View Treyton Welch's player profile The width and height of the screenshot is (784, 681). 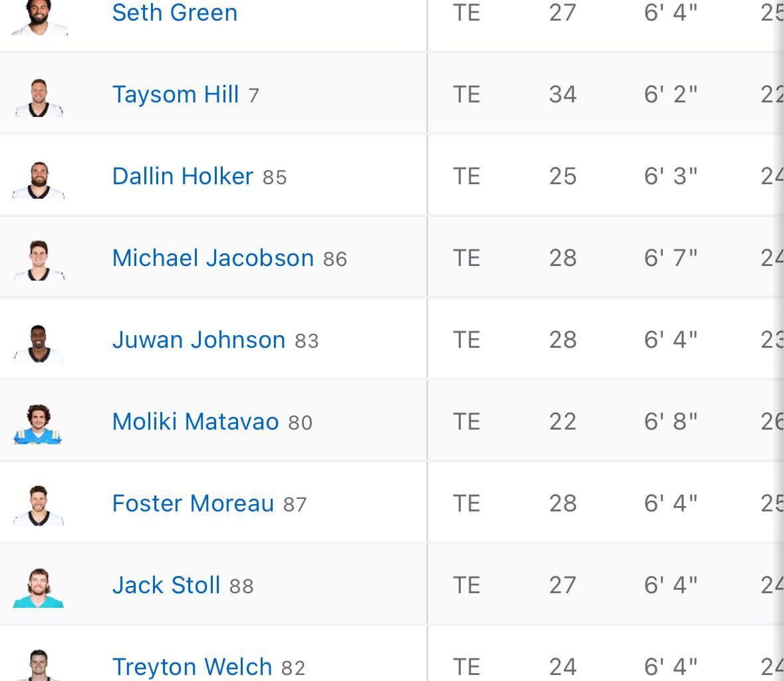click(x=192, y=666)
